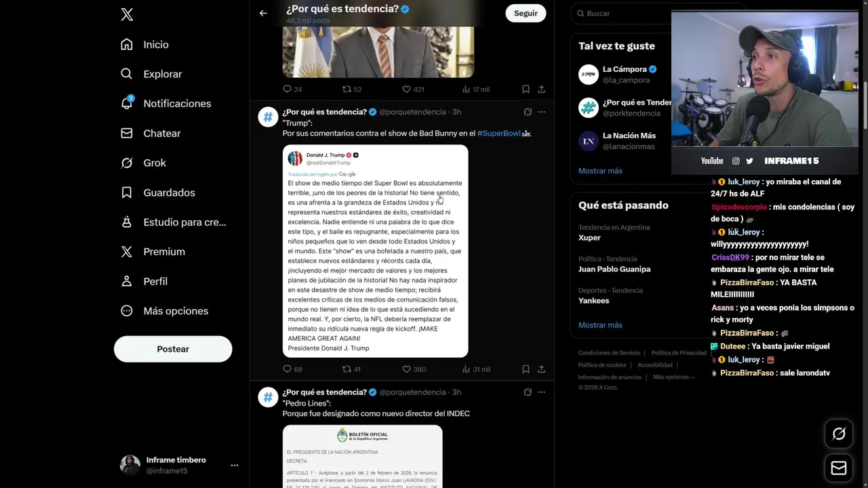Image resolution: width=868 pixels, height=488 pixels.
Task: Open three-dot menu on Trump tweet
Action: [541, 112]
